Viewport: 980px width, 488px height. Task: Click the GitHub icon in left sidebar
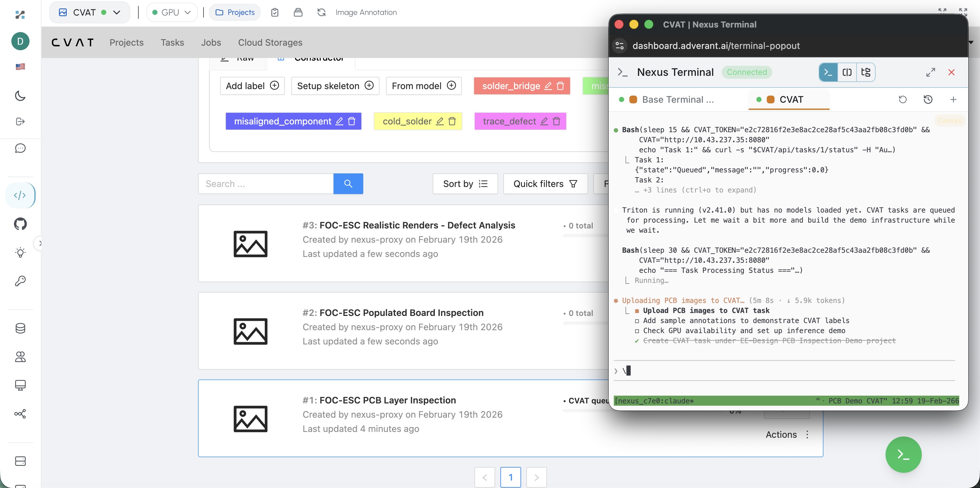pos(20,224)
